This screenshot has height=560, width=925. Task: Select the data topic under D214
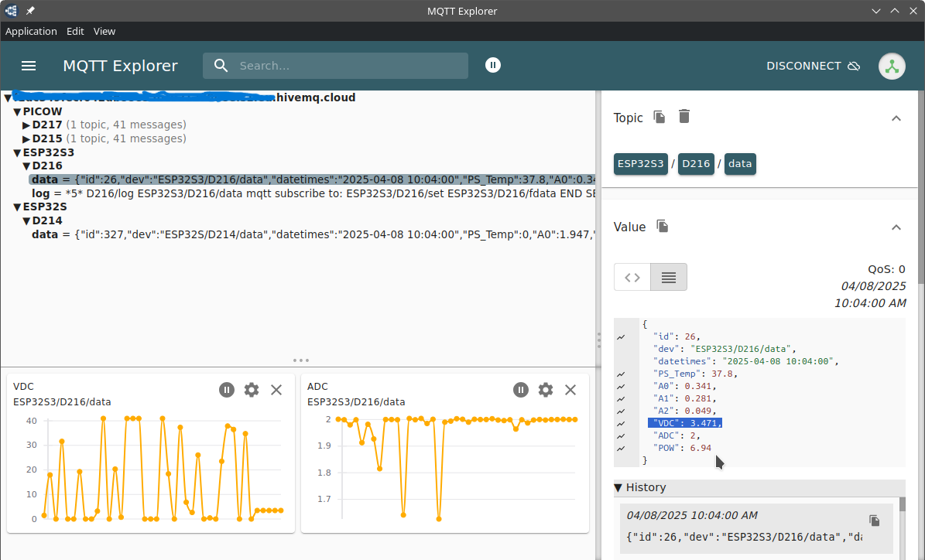click(313, 234)
